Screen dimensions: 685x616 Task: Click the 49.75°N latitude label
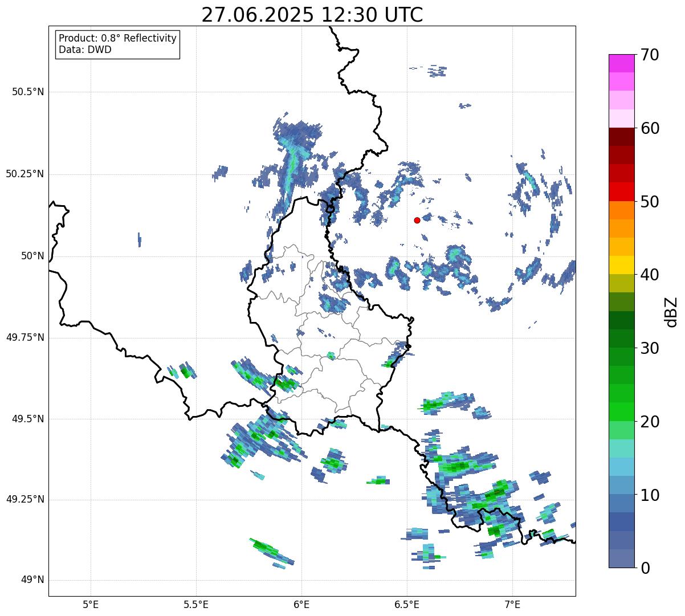coord(25,337)
